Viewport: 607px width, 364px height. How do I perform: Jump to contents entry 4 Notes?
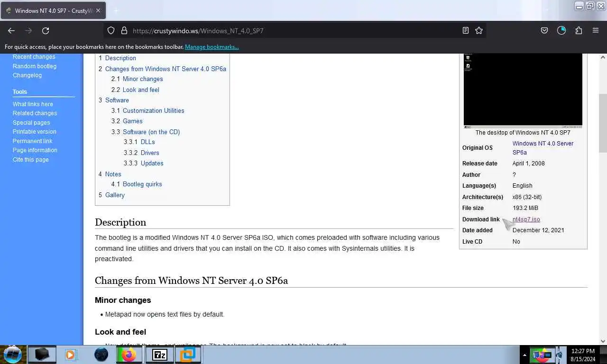point(110,174)
